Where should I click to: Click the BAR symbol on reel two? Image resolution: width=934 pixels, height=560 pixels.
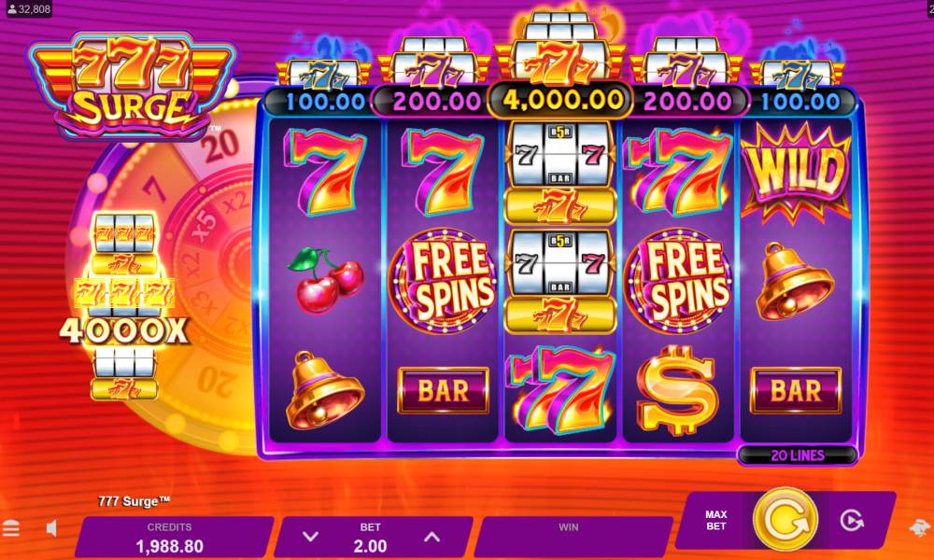pos(443,390)
